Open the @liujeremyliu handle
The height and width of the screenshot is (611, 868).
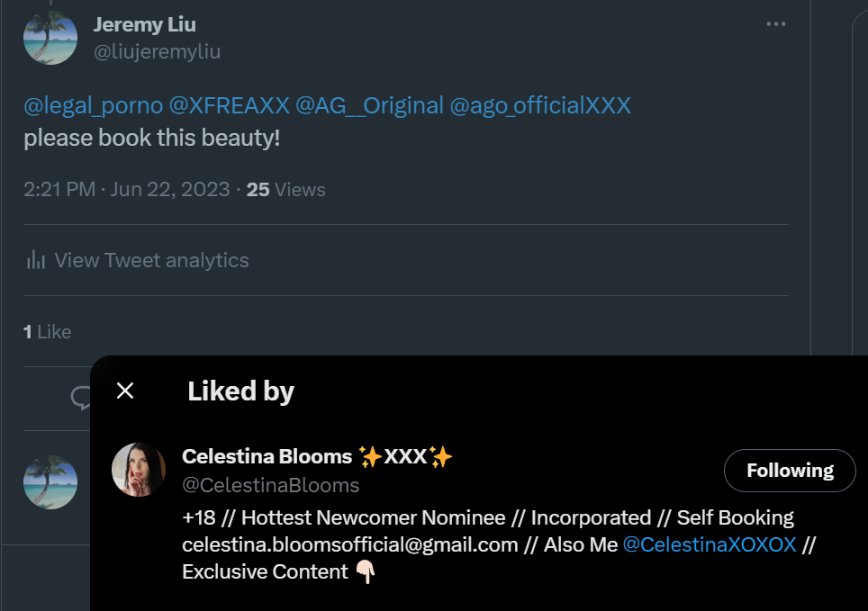pos(157,51)
